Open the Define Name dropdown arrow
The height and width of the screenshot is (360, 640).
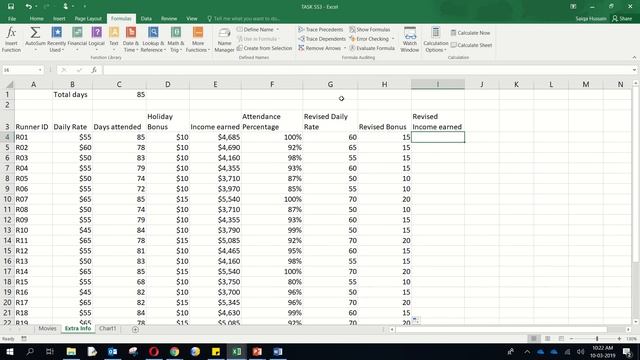point(278,29)
